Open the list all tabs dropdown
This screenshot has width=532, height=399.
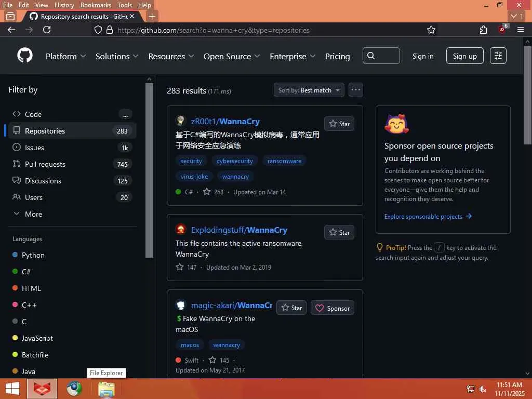click(x=517, y=16)
